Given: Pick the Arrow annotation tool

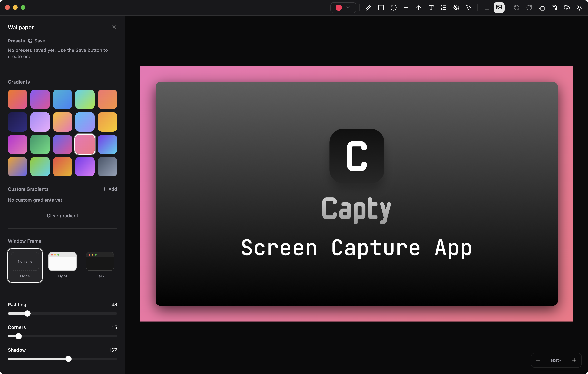Looking at the screenshot, I should click(418, 8).
